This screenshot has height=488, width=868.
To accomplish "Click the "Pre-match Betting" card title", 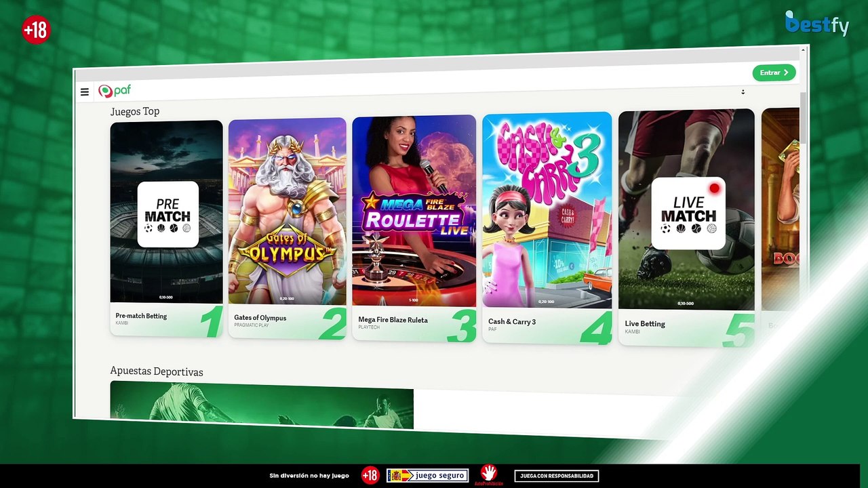I will point(141,316).
